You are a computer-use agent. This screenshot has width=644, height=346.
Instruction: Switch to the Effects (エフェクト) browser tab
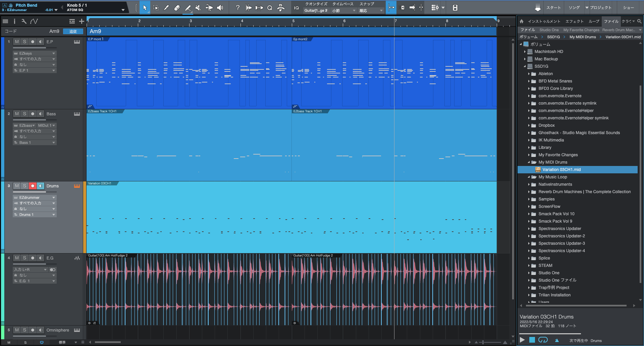tap(574, 21)
